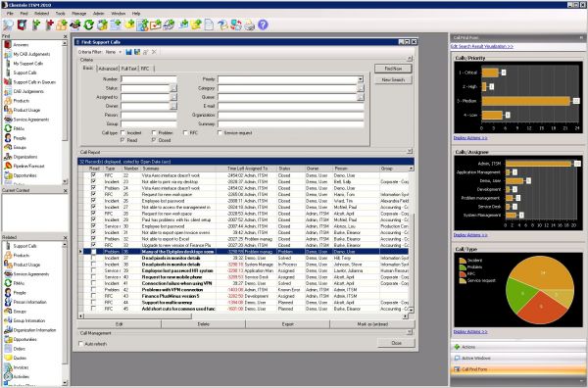This screenshot has width=588, height=388.
Task: Toggle the Read criteria checkbox
Action: click(122, 140)
